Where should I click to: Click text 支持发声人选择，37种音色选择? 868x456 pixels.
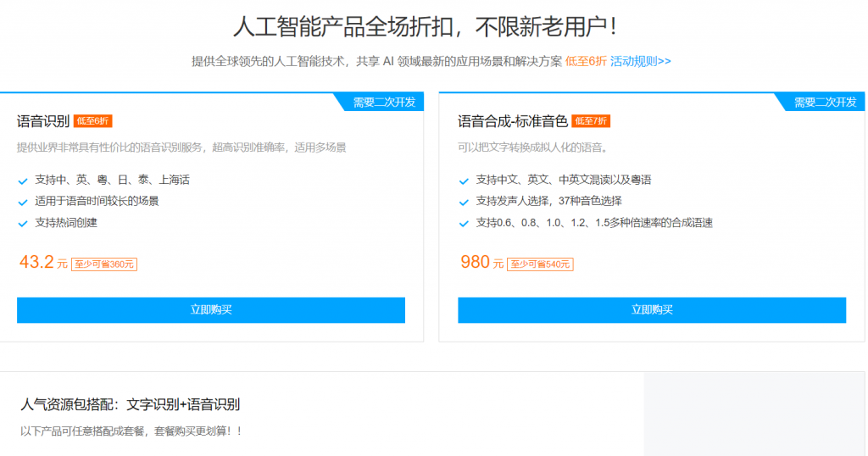click(x=548, y=202)
